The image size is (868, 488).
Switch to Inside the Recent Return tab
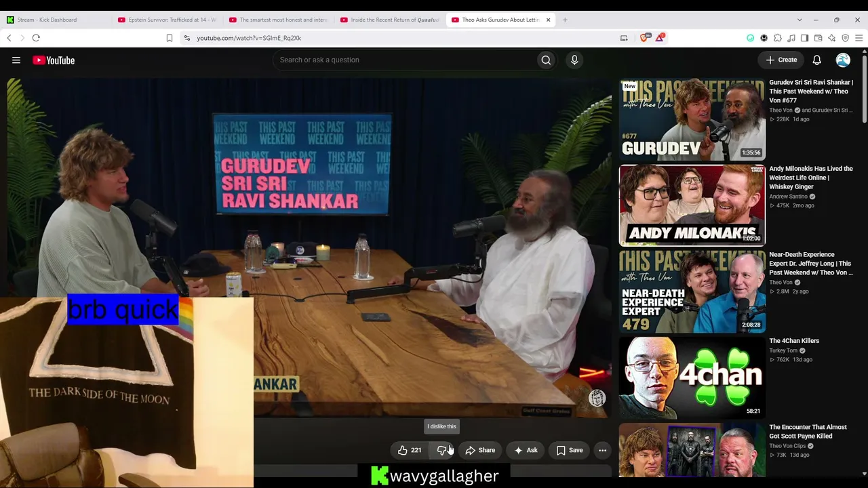click(x=391, y=20)
